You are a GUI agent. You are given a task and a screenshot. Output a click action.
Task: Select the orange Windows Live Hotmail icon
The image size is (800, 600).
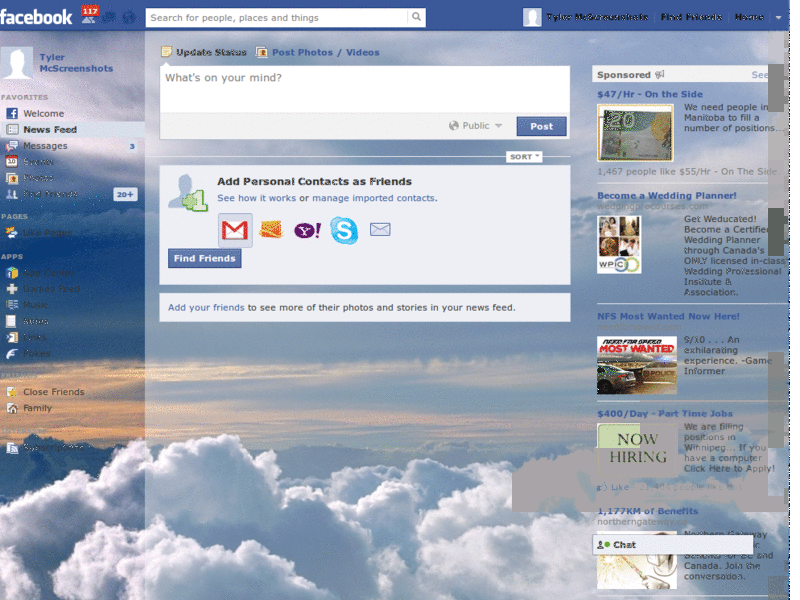coord(271,230)
